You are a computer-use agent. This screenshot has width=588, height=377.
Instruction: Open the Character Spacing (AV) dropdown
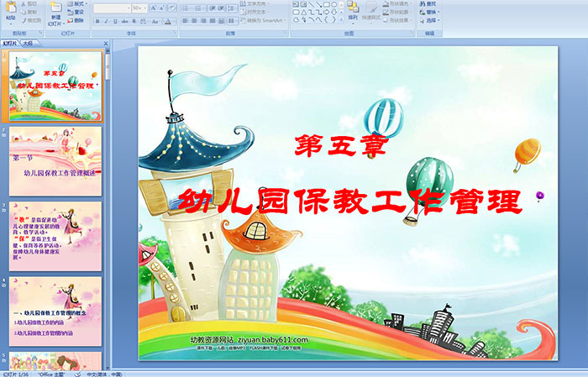click(144, 21)
